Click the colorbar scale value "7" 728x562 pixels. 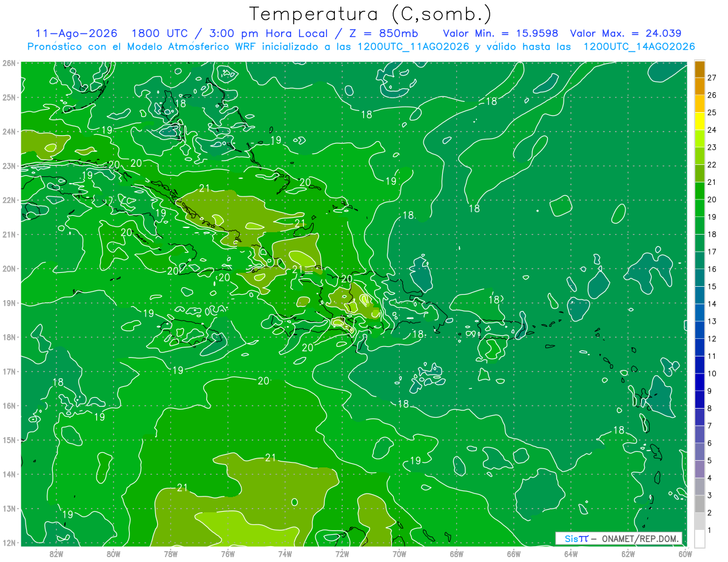[710, 426]
